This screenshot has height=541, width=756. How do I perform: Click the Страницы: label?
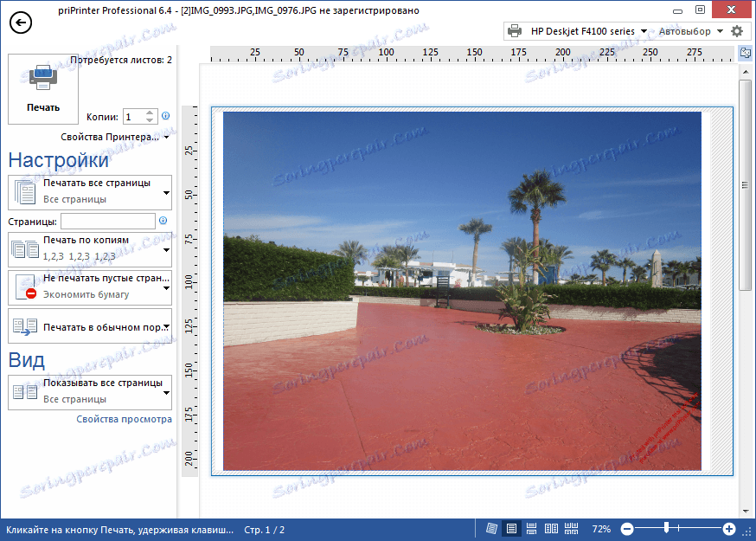pos(32,222)
